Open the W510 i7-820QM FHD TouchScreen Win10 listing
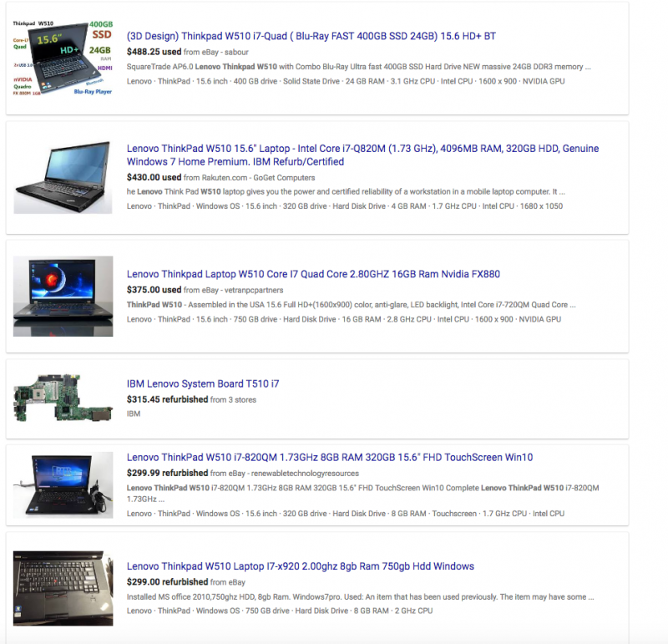This screenshot has width=668, height=644. click(x=329, y=458)
